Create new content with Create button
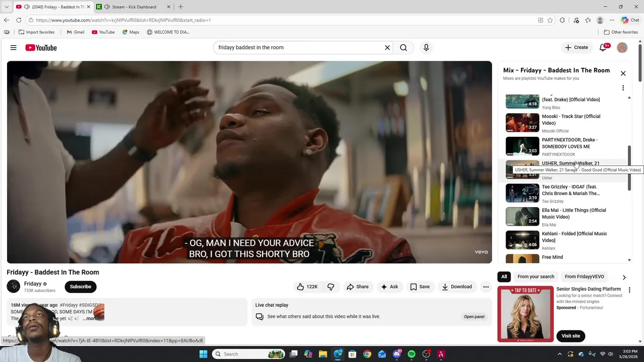Screen dimensions: 644x362 [x=576, y=48]
